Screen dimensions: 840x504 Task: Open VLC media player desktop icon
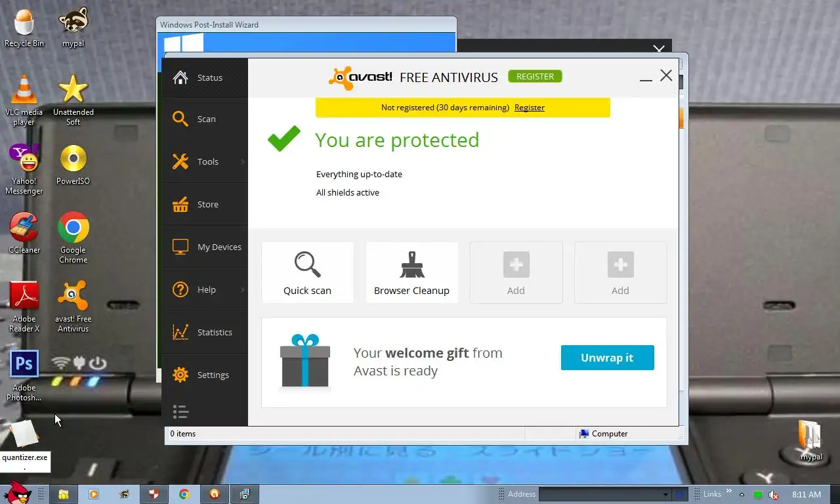click(24, 100)
